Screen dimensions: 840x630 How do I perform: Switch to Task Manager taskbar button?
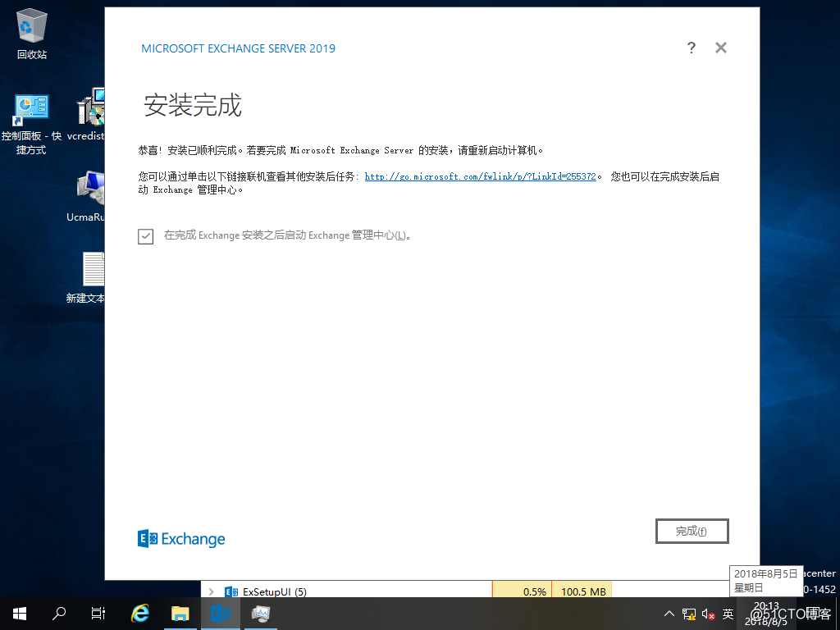tap(261, 614)
